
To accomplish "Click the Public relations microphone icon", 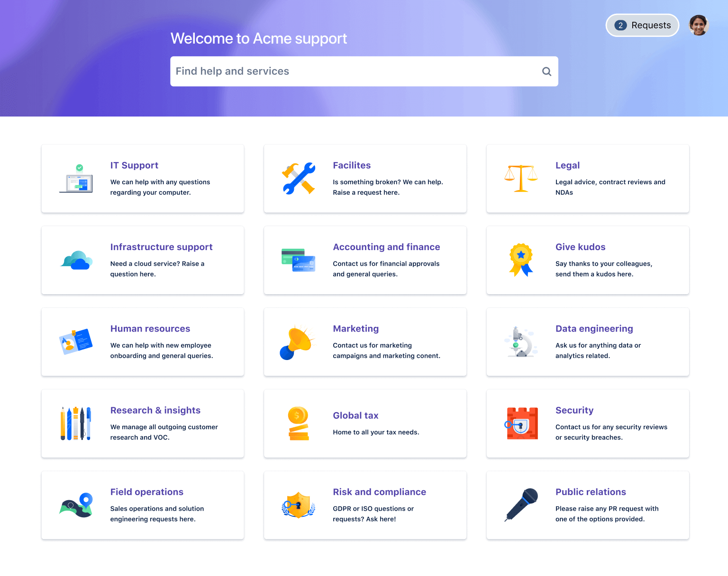I will (521, 505).
